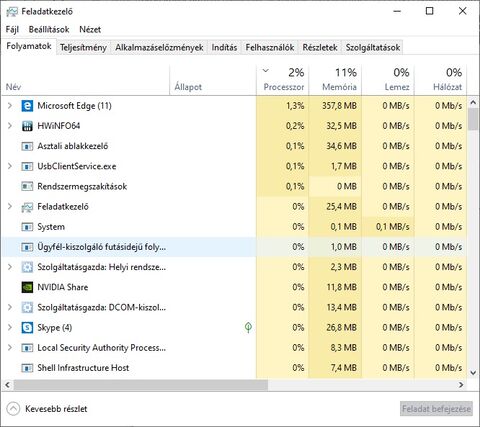Click the Szolgáltatásgazda: DCOM gear icon

[x=27, y=308]
